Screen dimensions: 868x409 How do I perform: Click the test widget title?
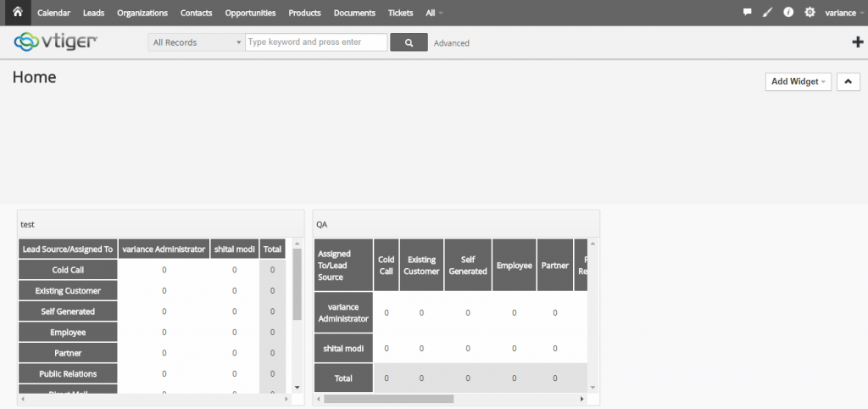tap(28, 225)
